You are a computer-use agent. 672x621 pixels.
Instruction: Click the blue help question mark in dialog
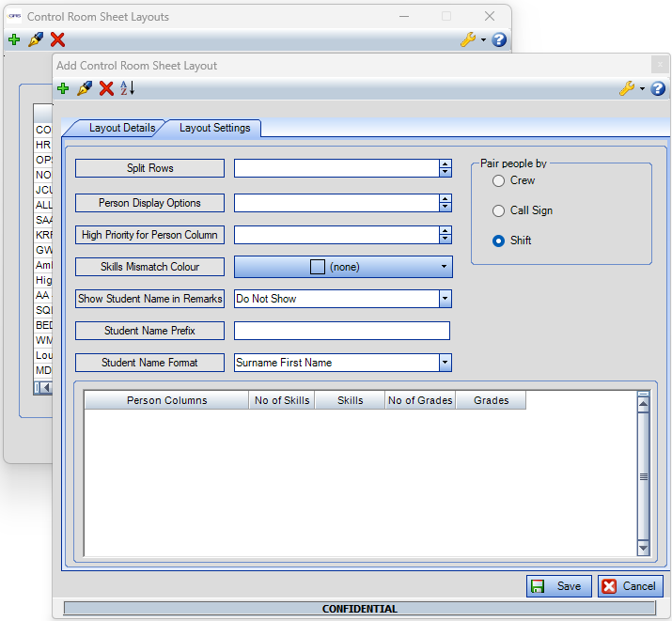click(x=658, y=88)
